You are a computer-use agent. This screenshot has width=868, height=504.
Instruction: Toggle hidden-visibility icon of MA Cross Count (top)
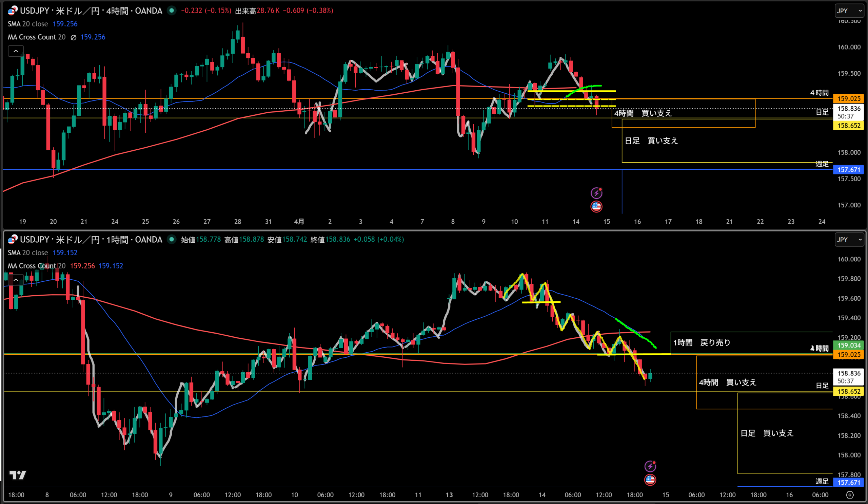73,37
